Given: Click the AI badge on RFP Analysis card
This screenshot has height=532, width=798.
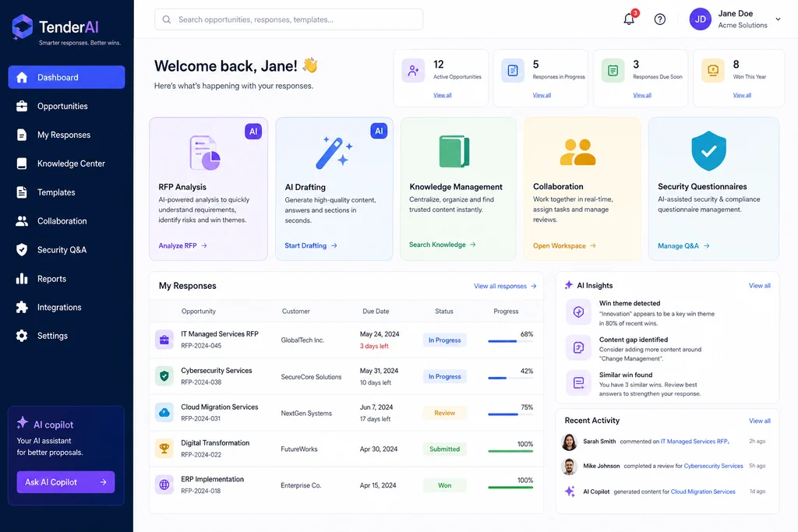Looking at the screenshot, I should tap(253, 131).
